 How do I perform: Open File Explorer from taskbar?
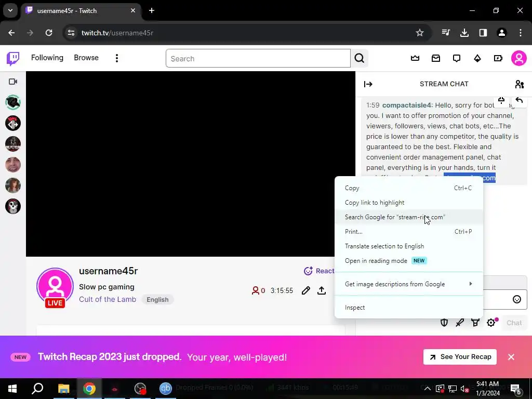(63, 389)
